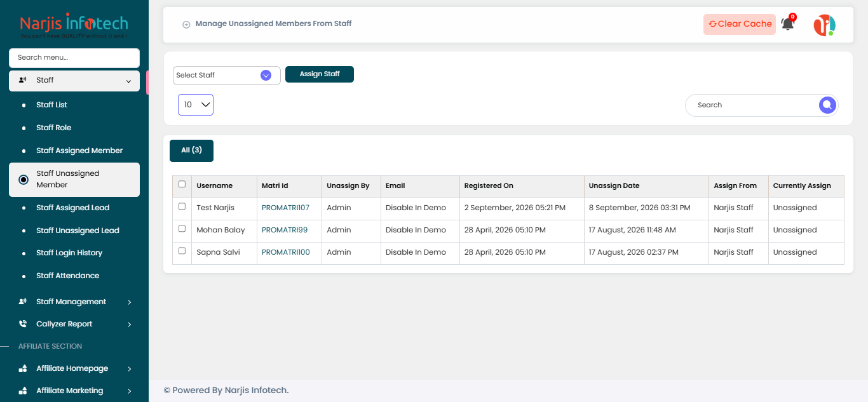The height and width of the screenshot is (402, 868).
Task: Click the Clear Cache button
Action: coord(740,24)
